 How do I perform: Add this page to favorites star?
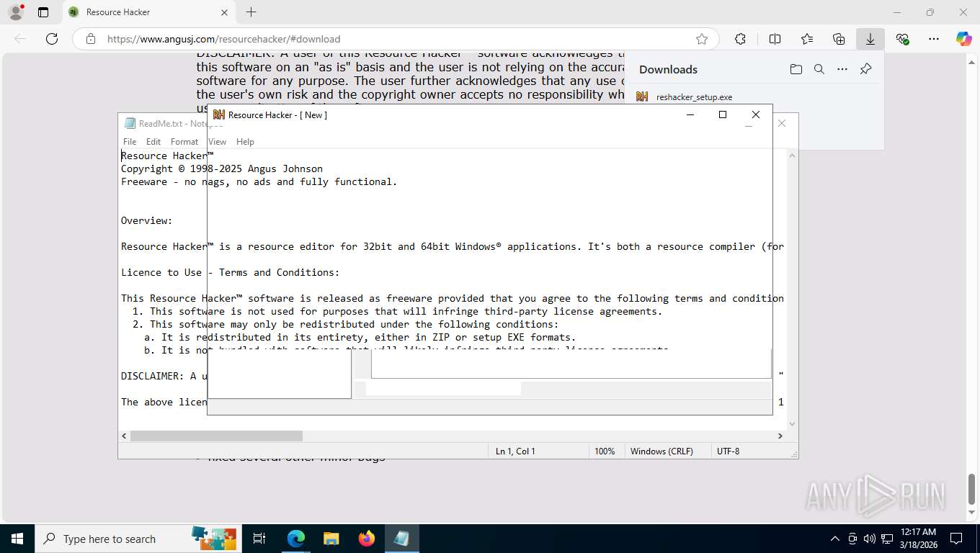[702, 39]
